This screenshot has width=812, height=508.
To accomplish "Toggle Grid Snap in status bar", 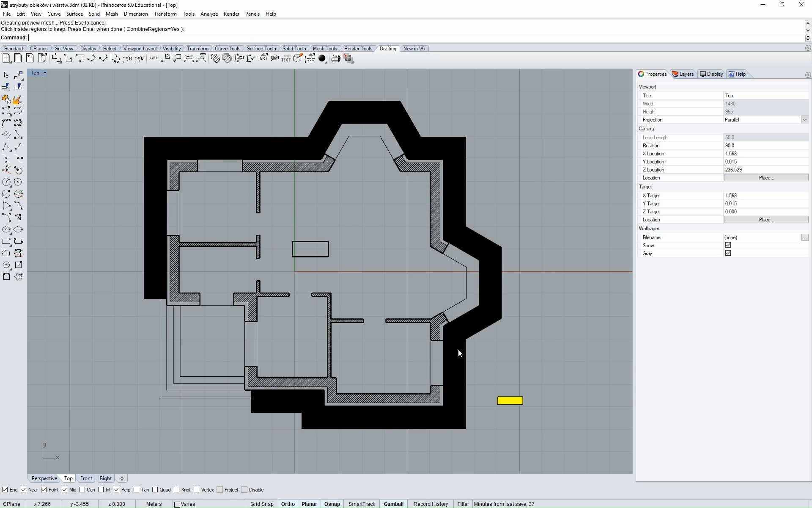I will point(262,504).
